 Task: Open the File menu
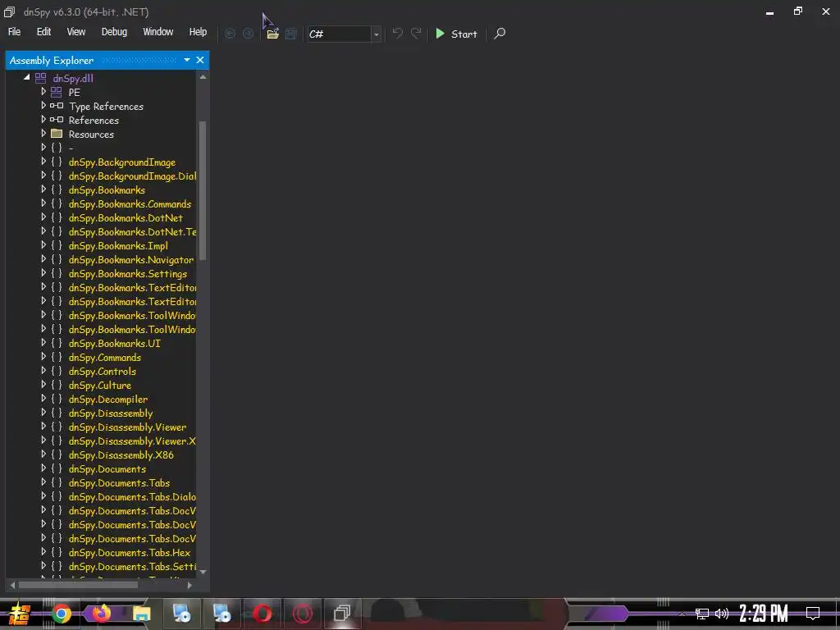pos(15,32)
